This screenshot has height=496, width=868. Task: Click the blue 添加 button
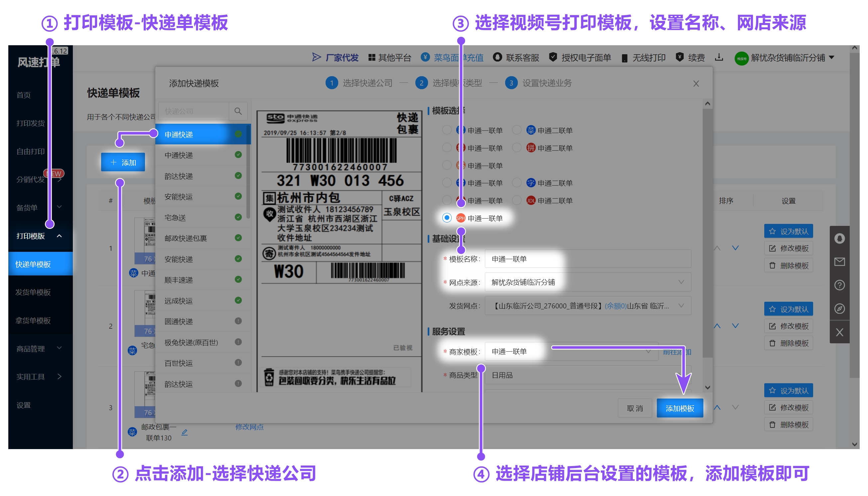click(x=123, y=162)
